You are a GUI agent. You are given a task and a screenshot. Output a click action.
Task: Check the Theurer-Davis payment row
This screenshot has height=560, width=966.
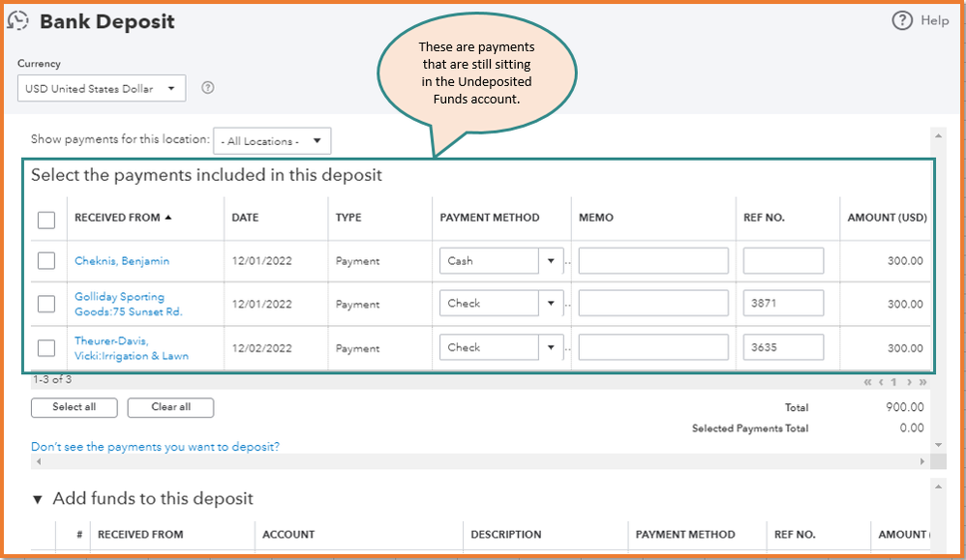click(x=45, y=346)
